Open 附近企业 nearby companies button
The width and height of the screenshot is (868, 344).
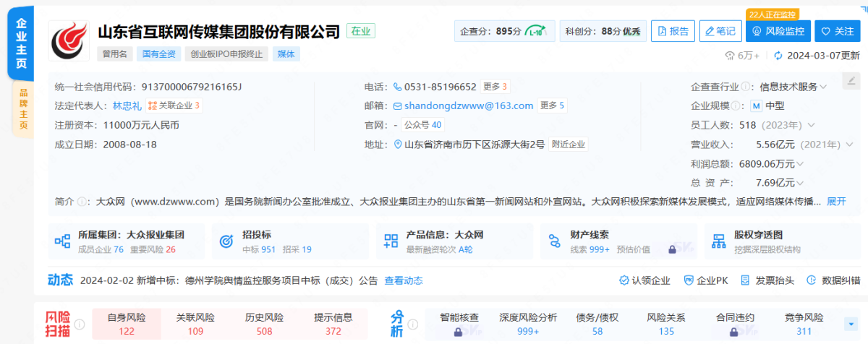[568, 144]
